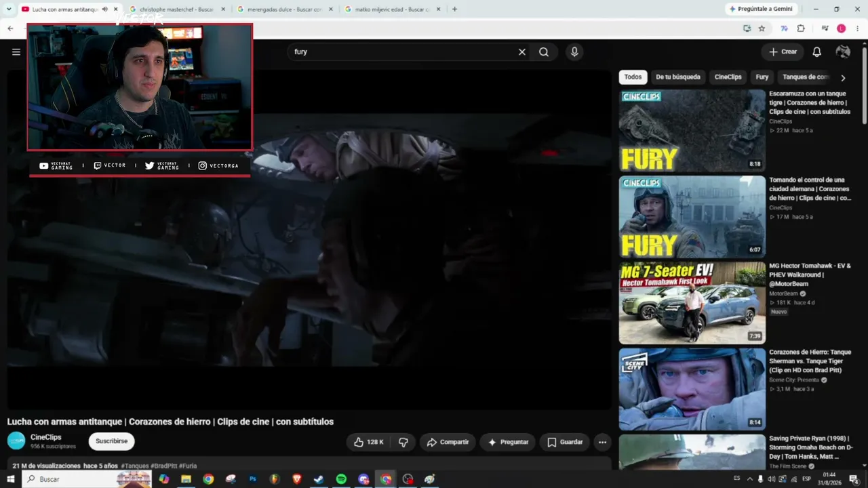Open the three-dot more actions menu under video
Viewport: 868px width, 488px height.
(602, 442)
